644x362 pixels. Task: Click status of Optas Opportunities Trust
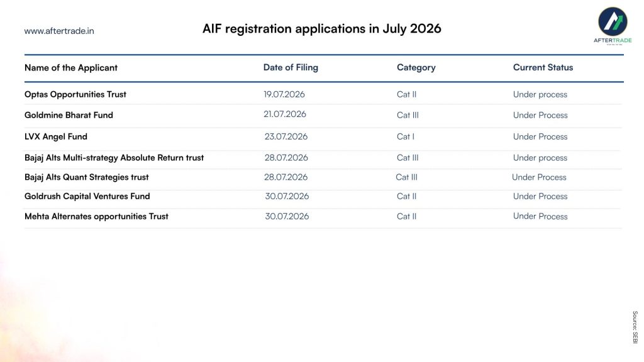coord(540,94)
